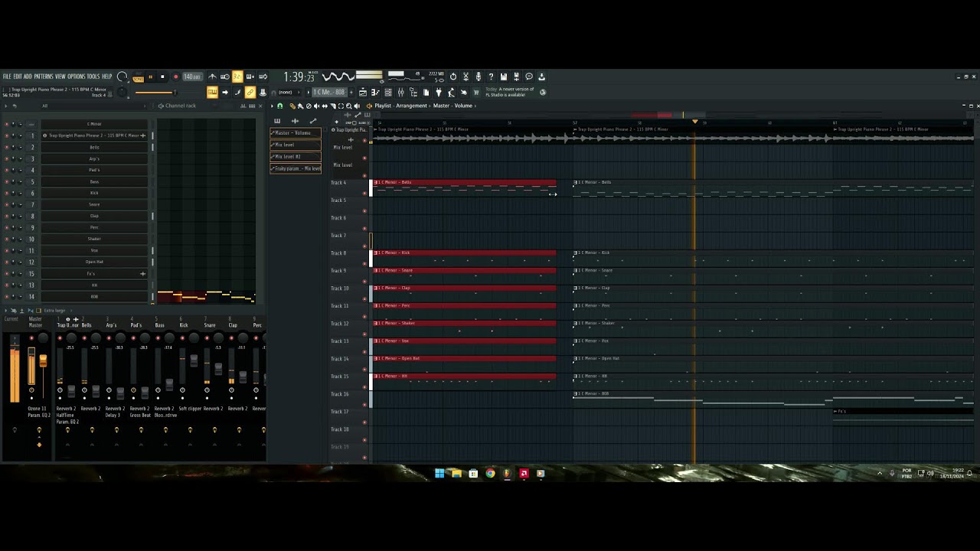
Task: Toggle the highlighted link-to-controller icon
Action: tap(250, 92)
